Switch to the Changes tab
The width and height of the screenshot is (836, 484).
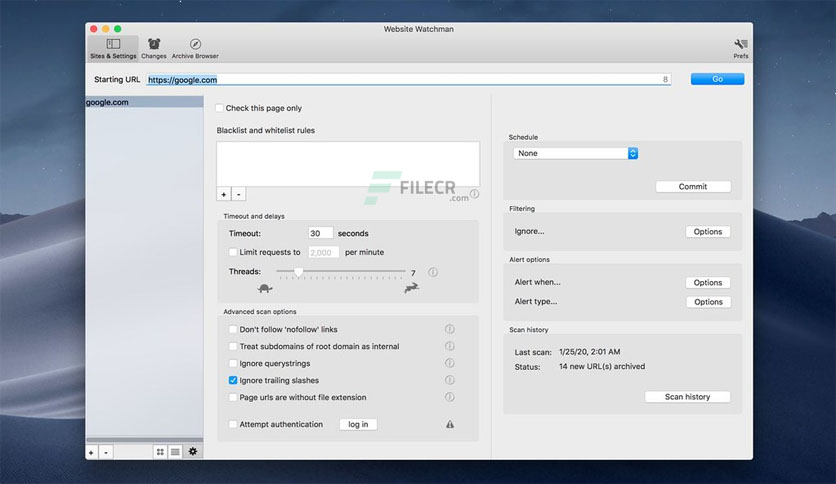(x=154, y=48)
